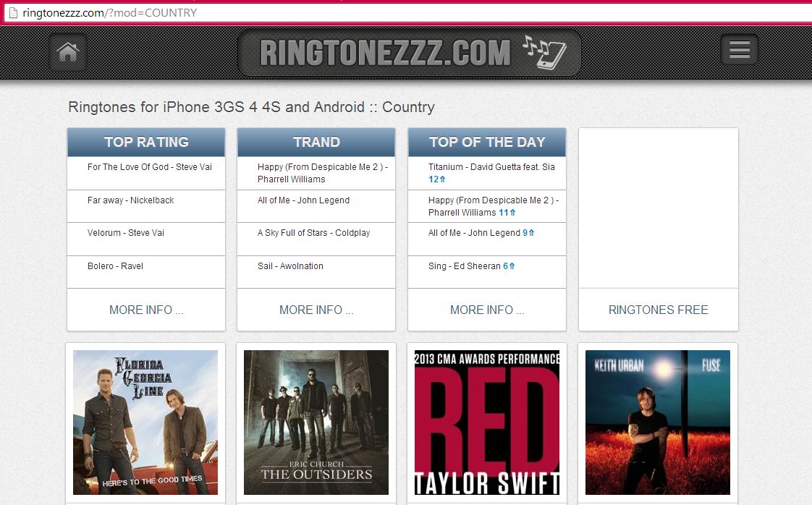Image resolution: width=812 pixels, height=505 pixels.
Task: Click the RINGTONEZZZ.COM logo banner
Action: click(x=409, y=53)
